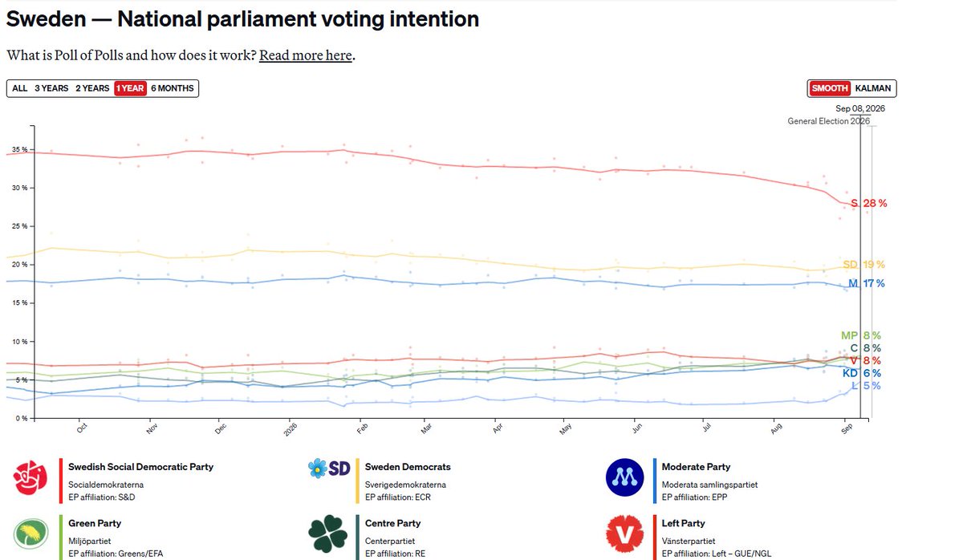Open the Read more here link
Screen dimensions: 963x560
tap(305, 55)
